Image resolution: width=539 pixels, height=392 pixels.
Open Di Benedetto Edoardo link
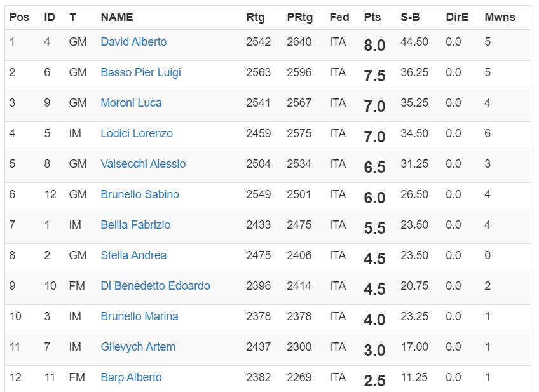click(x=155, y=286)
